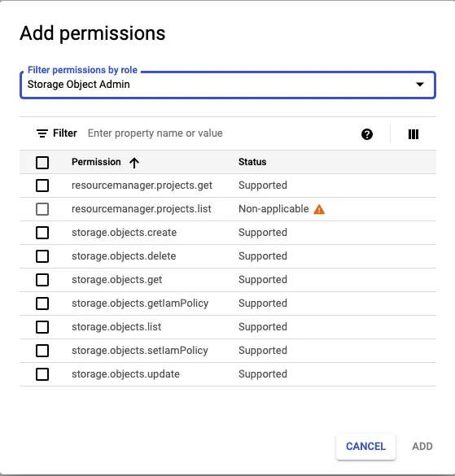Click the Non-applicable warning triangle icon

pyautogui.click(x=319, y=209)
